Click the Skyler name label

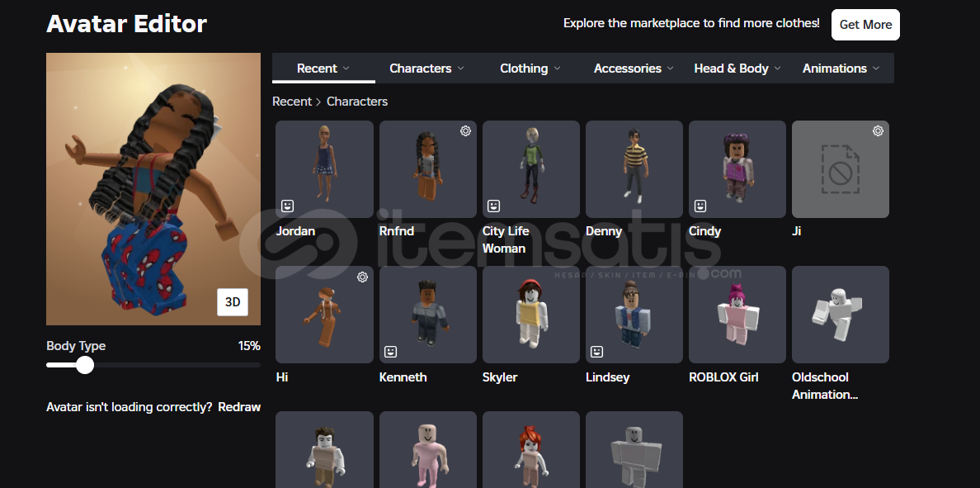[500, 377]
